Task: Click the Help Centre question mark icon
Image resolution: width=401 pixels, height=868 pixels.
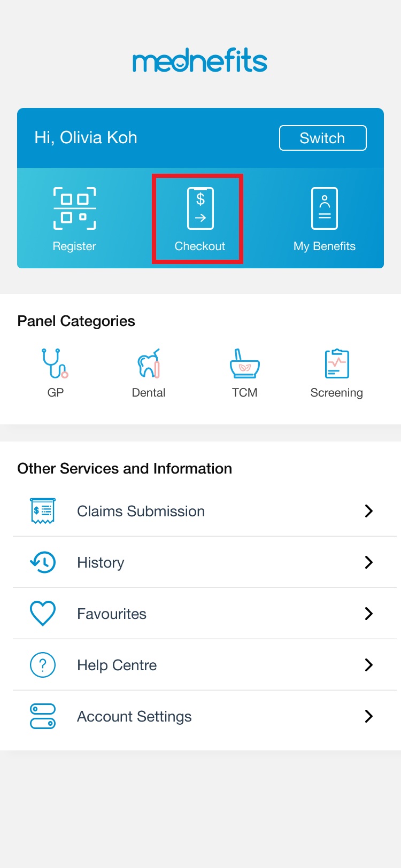Action: tap(43, 665)
